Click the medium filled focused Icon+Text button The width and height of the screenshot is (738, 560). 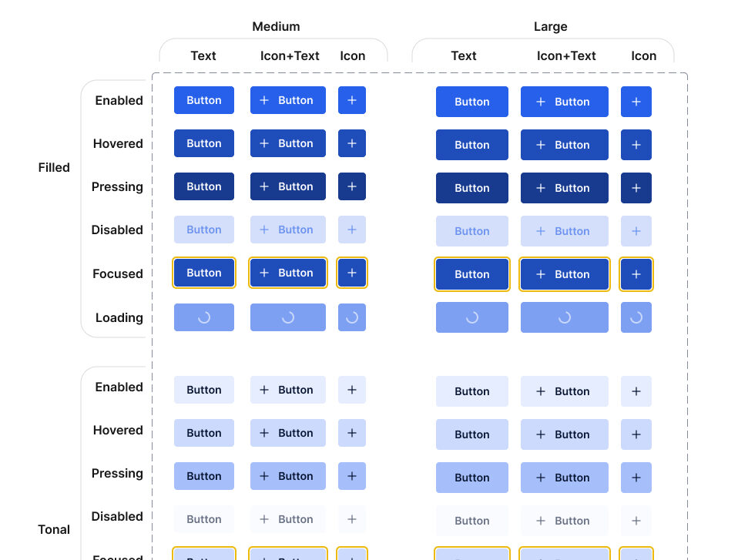tap(287, 273)
